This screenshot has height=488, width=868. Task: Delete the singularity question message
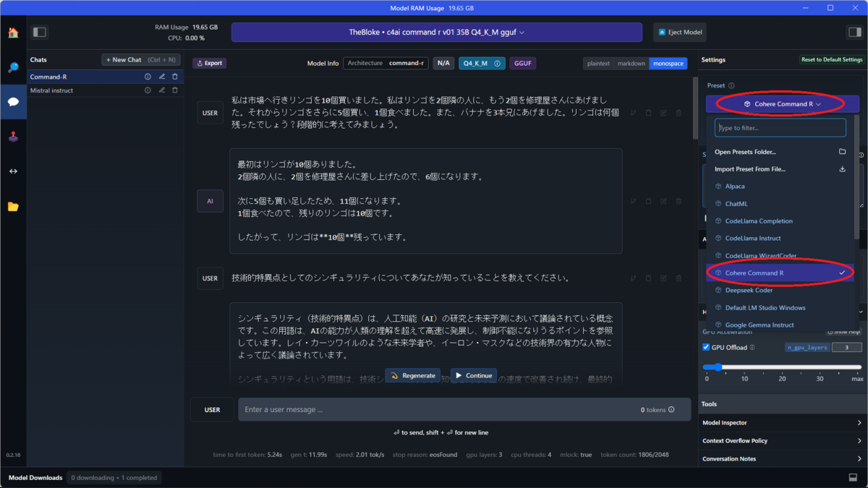click(x=678, y=278)
